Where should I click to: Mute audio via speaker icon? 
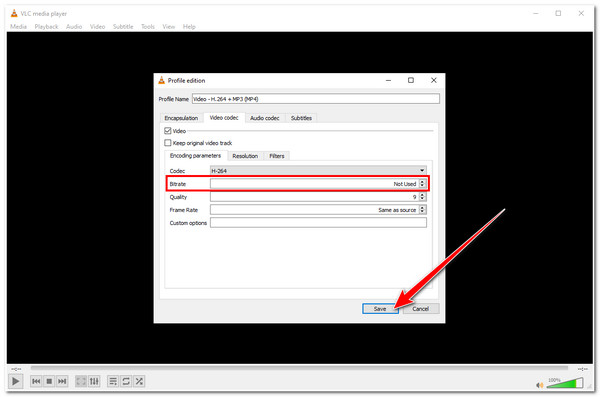tap(540, 385)
